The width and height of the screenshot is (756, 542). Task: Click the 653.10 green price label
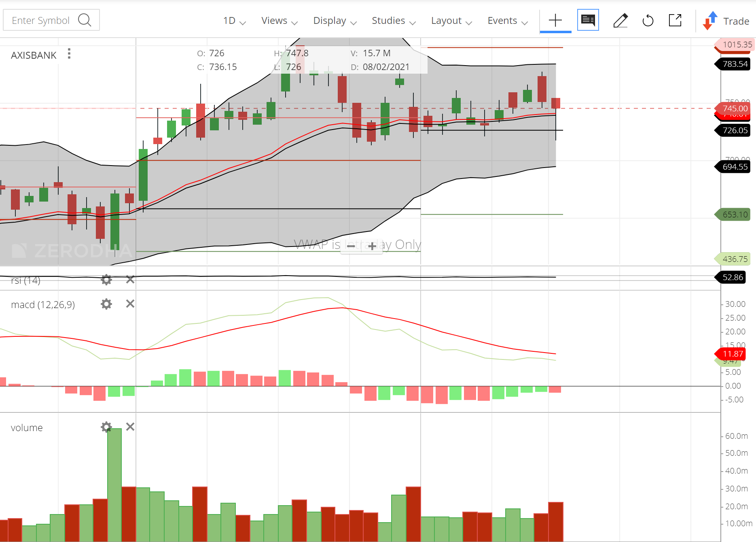pos(733,215)
